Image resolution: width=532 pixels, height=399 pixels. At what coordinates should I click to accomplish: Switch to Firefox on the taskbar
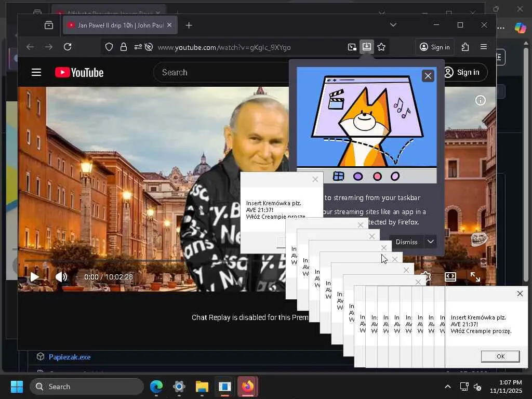click(248, 387)
